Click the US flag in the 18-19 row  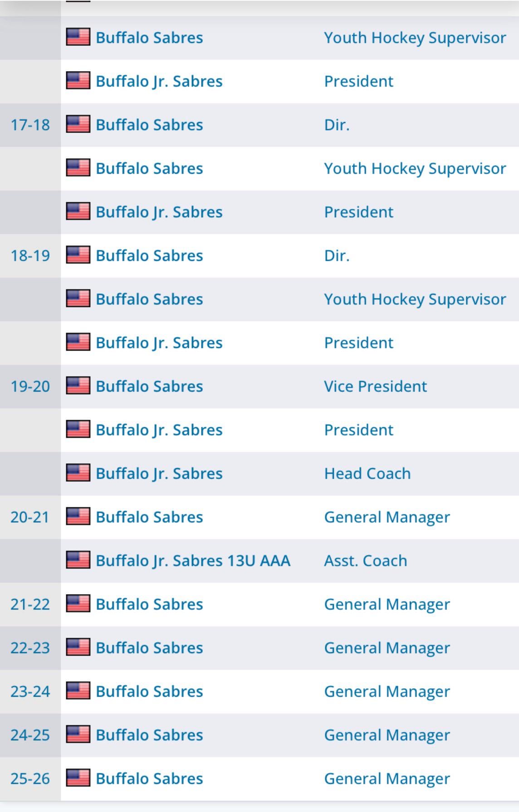pos(78,255)
